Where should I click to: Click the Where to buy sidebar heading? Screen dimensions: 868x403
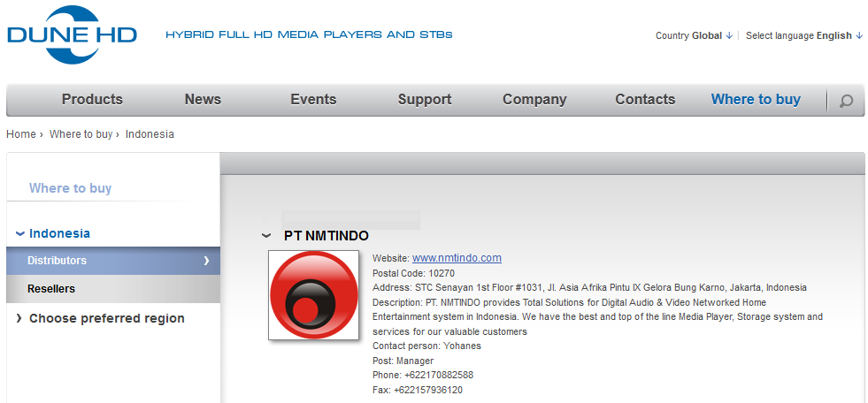pos(70,188)
